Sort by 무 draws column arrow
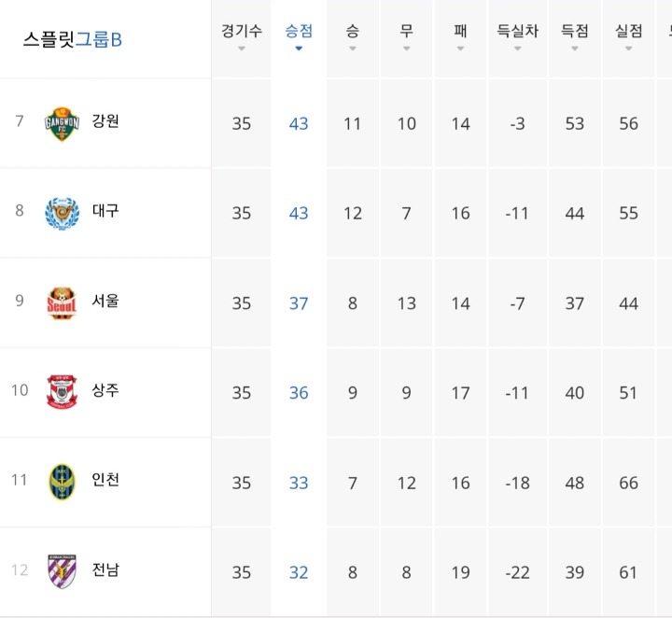The width and height of the screenshot is (672, 618). click(406, 49)
